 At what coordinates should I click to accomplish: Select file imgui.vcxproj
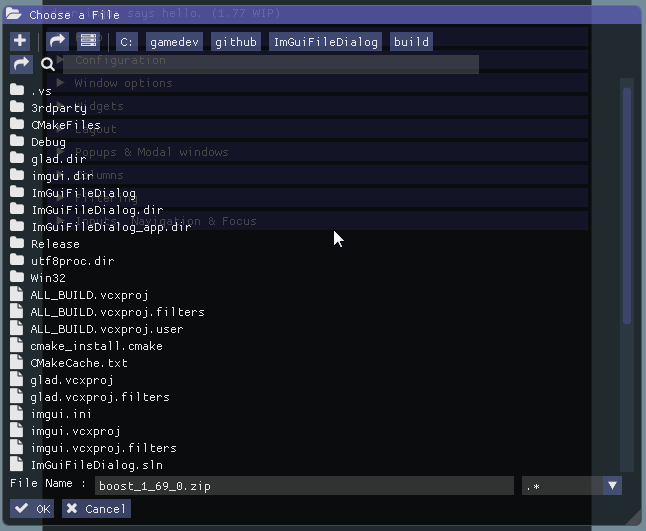(x=75, y=430)
